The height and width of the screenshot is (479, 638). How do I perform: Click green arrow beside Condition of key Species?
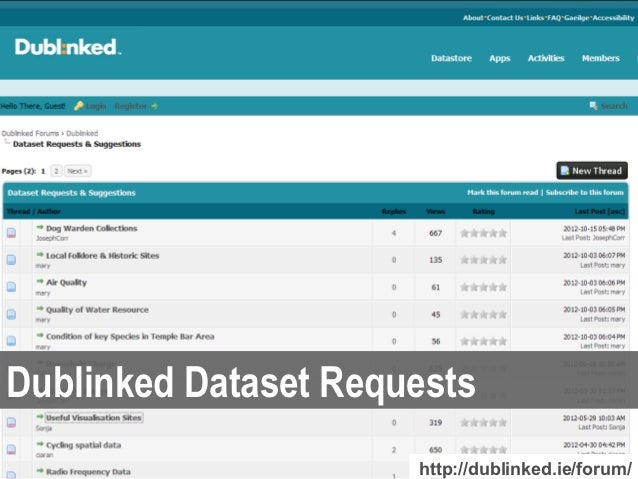pos(39,335)
